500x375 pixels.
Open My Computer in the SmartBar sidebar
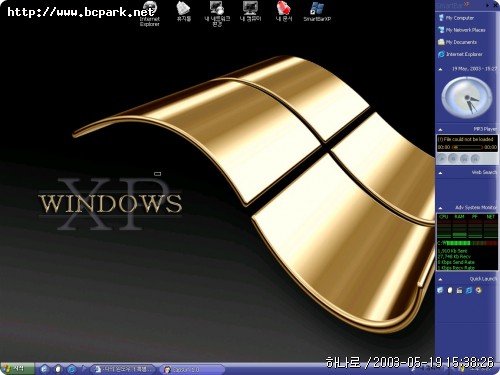pyautogui.click(x=456, y=18)
